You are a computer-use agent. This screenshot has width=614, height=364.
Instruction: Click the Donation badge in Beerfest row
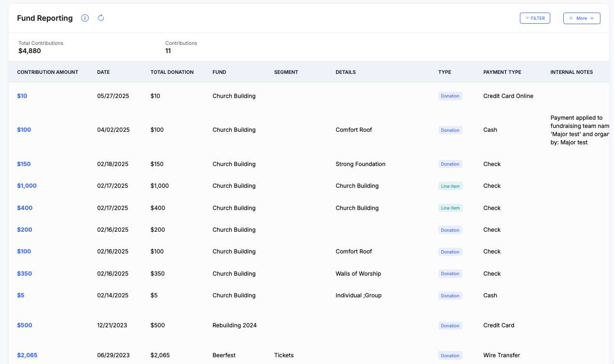pyautogui.click(x=450, y=355)
